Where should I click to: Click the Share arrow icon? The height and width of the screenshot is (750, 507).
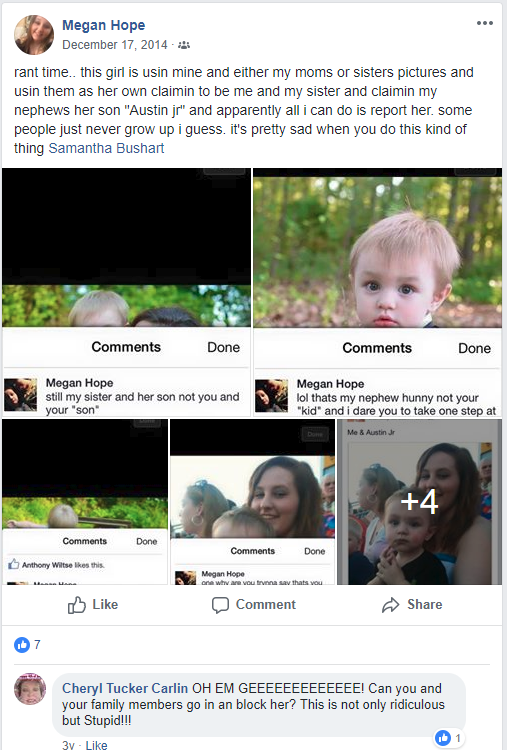point(390,605)
